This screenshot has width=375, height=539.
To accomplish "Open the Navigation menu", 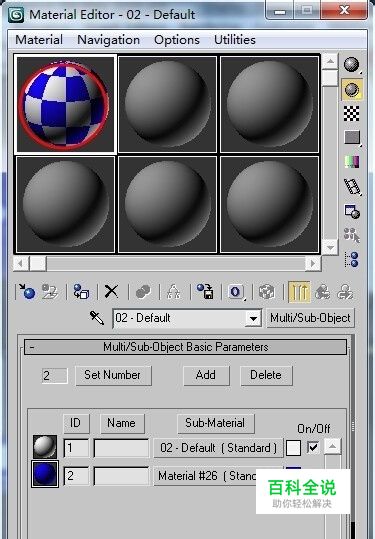I will (x=108, y=40).
